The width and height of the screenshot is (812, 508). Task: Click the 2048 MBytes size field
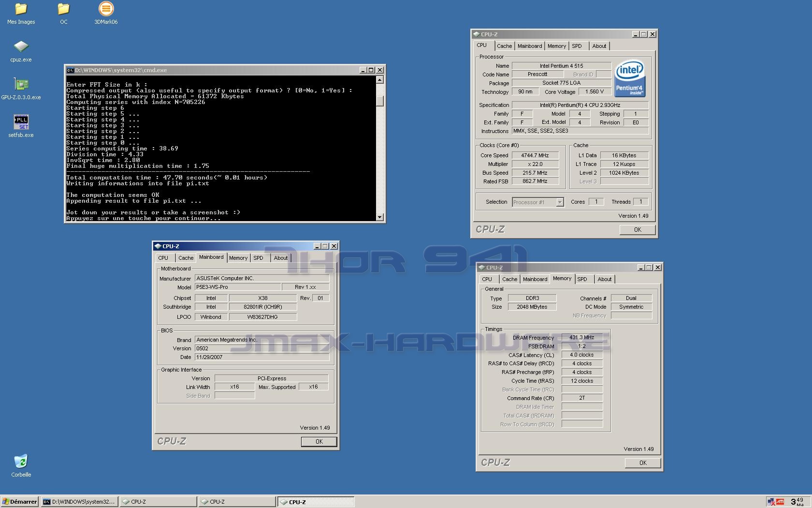(533, 307)
